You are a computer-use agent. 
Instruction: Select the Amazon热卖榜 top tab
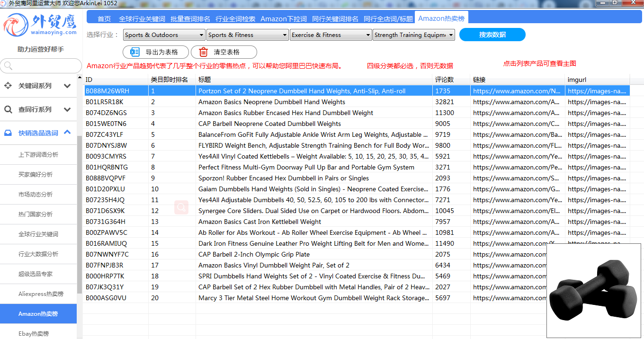441,18
